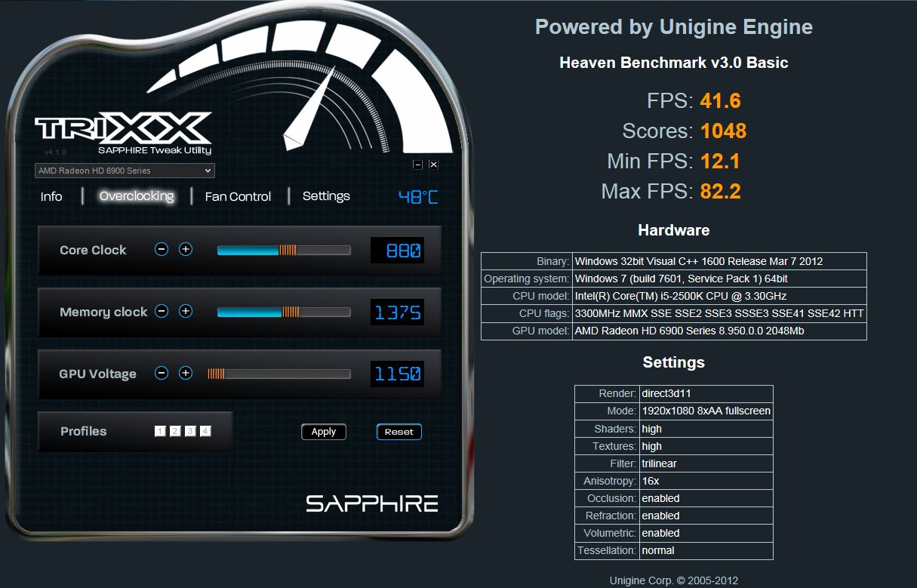The image size is (917, 588).
Task: Click the Textures value high
Action: pyautogui.click(x=706, y=446)
